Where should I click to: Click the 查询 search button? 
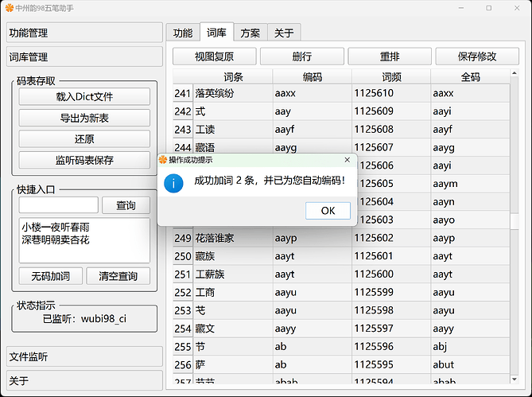(126, 205)
